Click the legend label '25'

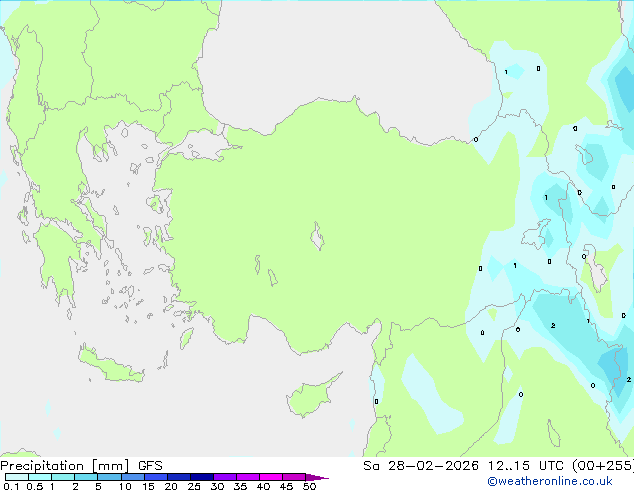tap(194, 486)
